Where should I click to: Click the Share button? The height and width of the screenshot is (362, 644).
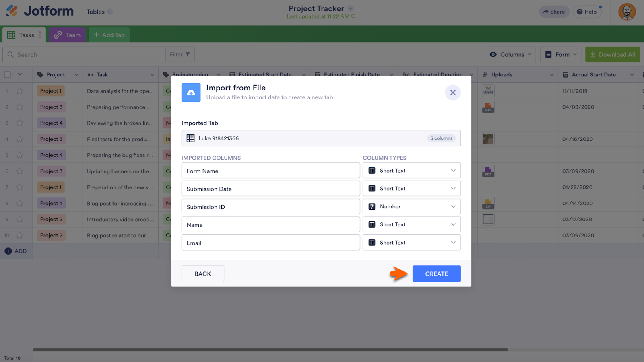click(554, 12)
